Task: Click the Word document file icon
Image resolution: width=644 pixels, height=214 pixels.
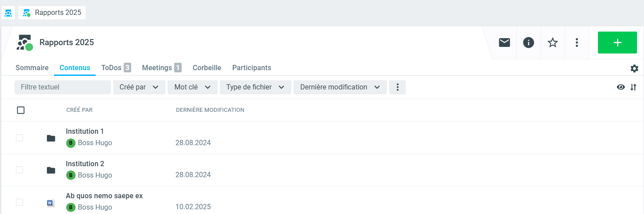Action: pos(51,203)
